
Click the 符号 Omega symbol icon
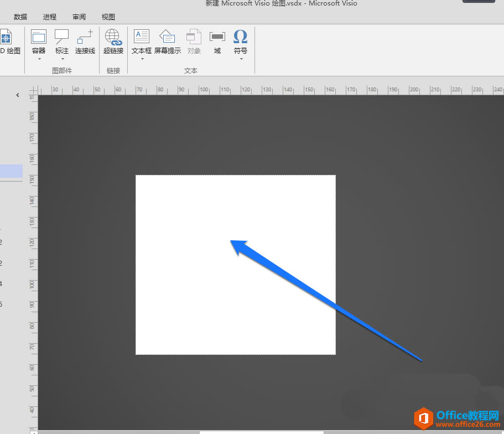pos(241,37)
